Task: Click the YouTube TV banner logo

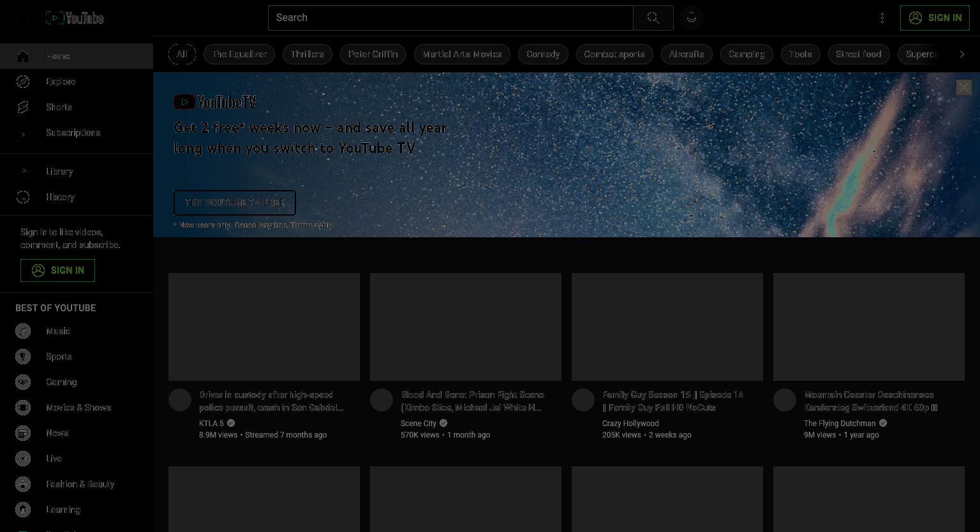Action: (215, 102)
